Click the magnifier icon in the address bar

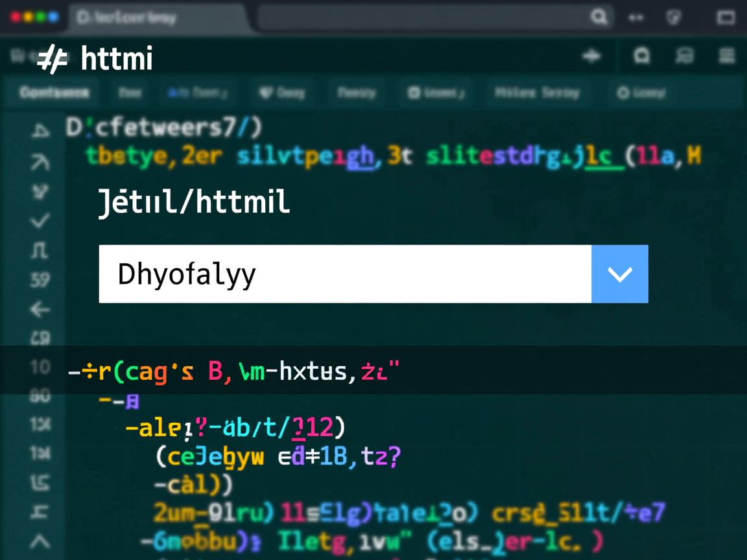pos(598,17)
